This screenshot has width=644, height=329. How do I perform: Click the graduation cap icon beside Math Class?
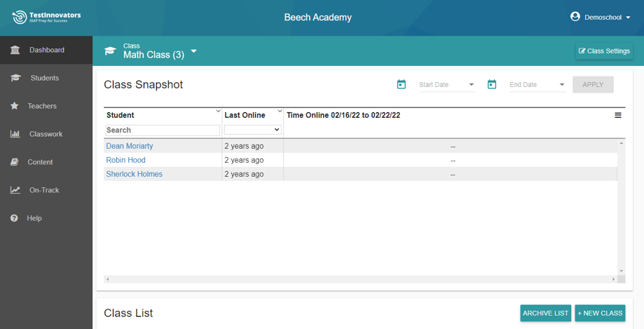point(110,51)
